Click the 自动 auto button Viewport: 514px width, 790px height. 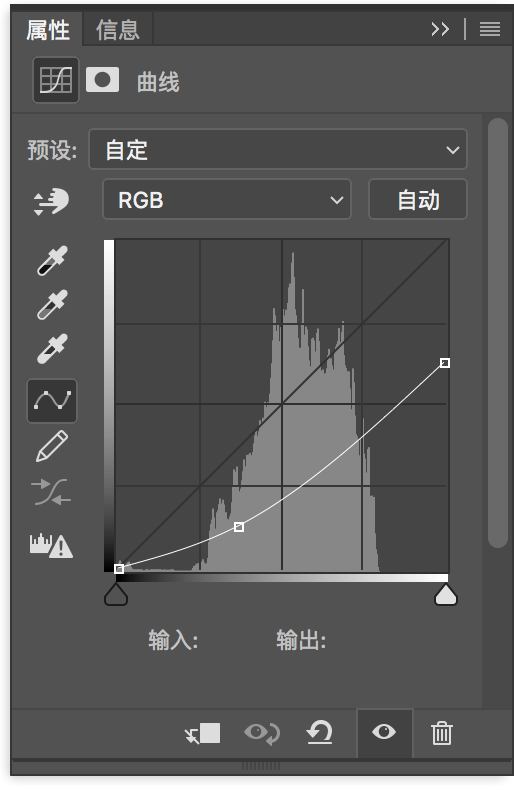coord(418,200)
